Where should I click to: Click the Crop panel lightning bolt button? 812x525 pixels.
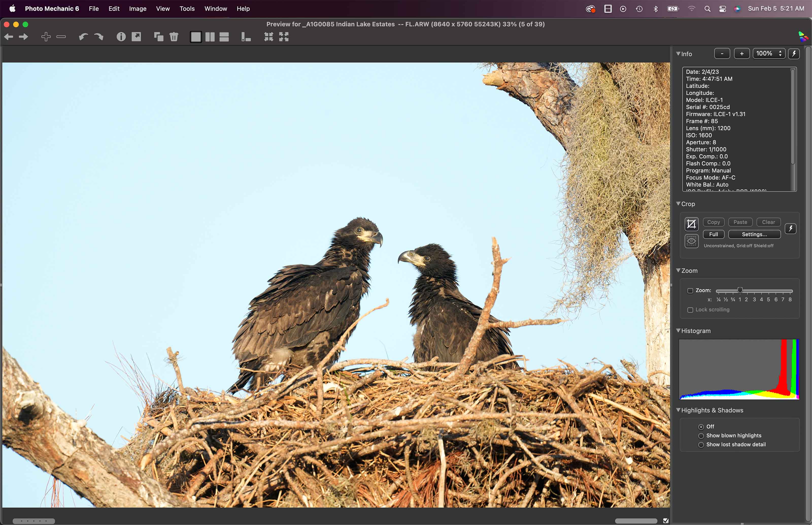791,228
